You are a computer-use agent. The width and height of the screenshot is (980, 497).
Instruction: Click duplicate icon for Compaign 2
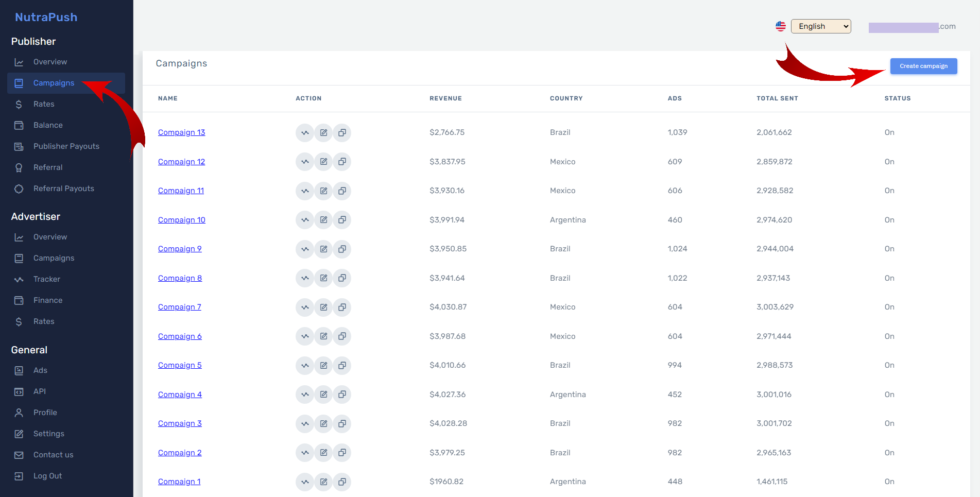342,453
